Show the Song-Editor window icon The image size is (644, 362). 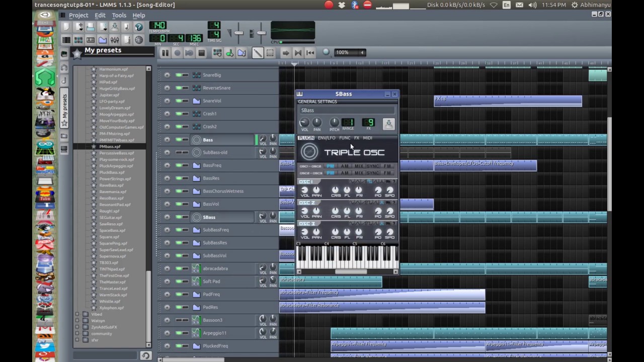[x=66, y=40]
